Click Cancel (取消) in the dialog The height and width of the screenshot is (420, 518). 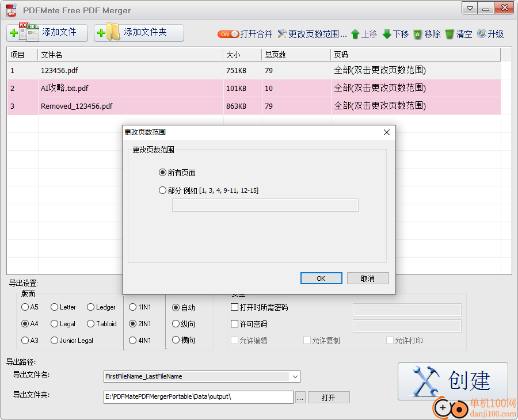pyautogui.click(x=368, y=278)
